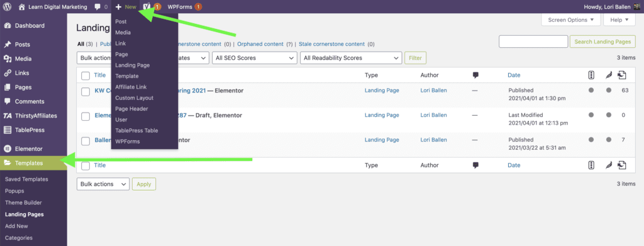Click the links icon in table footer
Screen dimensions: 644x246
pos(622,165)
